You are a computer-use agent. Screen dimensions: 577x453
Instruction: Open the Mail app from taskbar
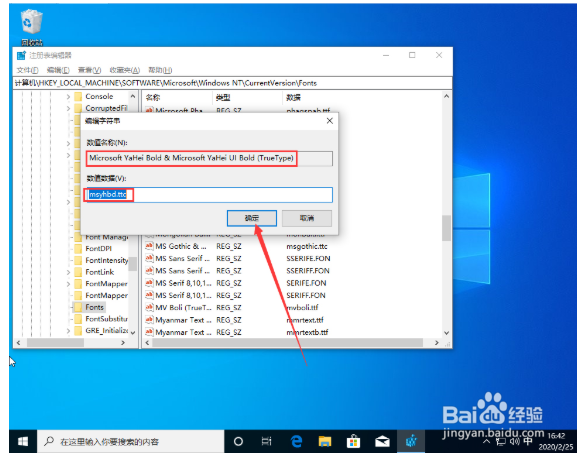coord(382,441)
